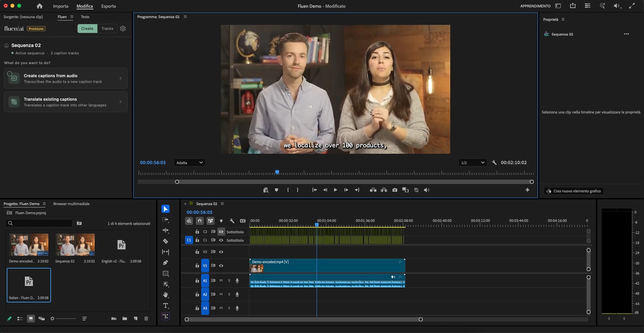Open the 1/2 playback resolution dropdown

pyautogui.click(x=473, y=163)
